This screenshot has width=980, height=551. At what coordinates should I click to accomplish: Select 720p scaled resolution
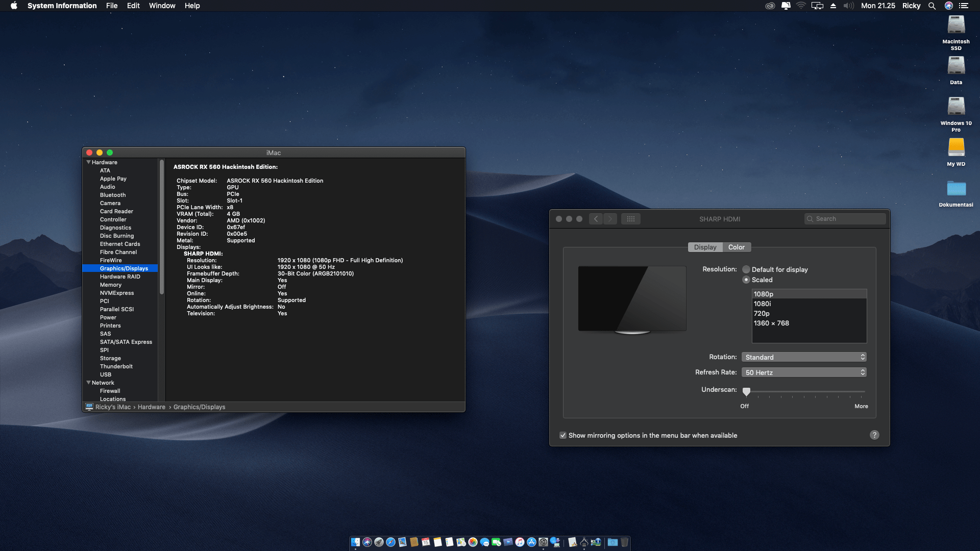coord(809,313)
